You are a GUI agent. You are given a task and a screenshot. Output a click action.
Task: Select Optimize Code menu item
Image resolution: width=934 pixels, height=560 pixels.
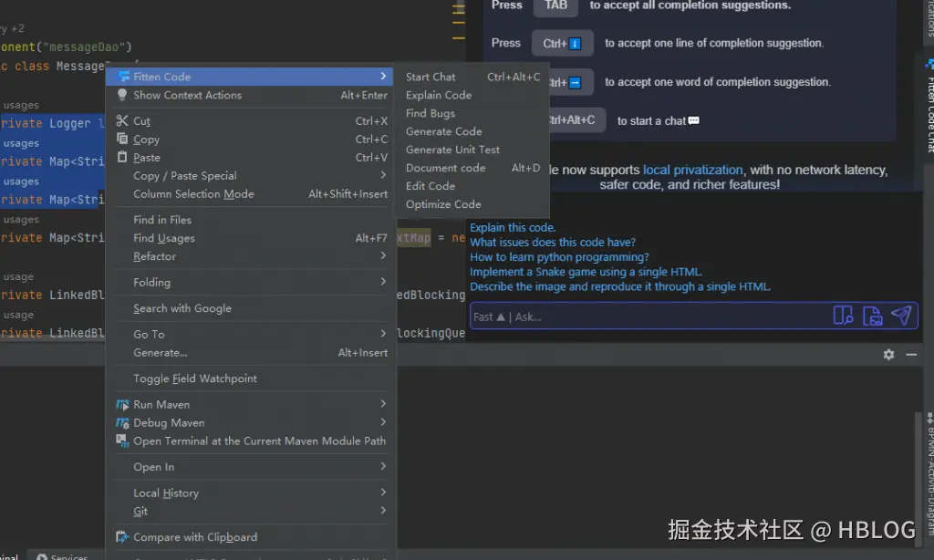472,204
